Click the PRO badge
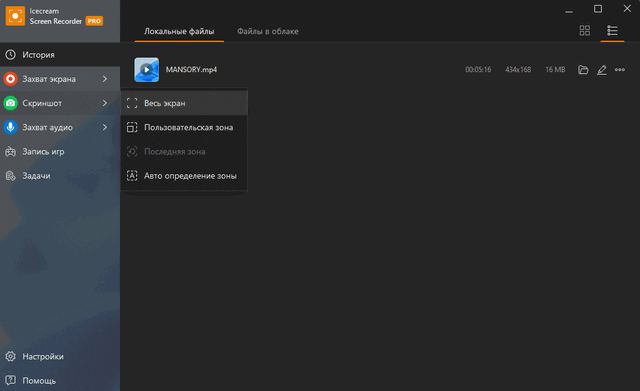 click(94, 21)
